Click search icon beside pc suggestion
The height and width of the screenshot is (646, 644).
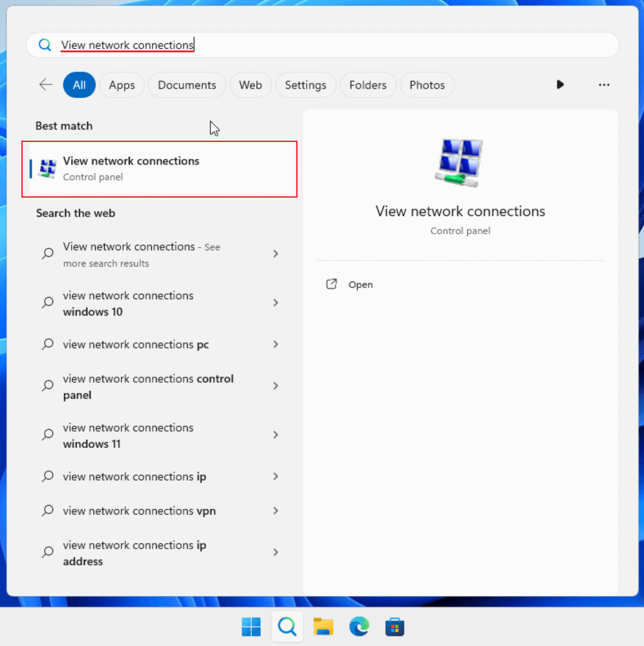(x=48, y=344)
